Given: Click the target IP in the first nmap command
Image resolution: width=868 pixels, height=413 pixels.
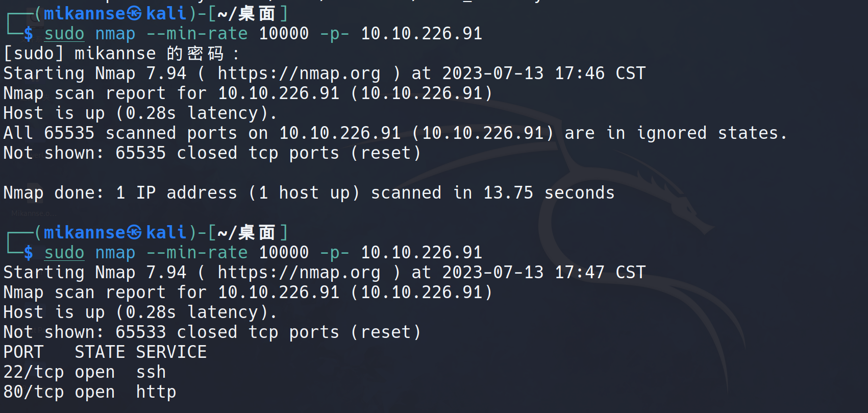Looking at the screenshot, I should click(x=421, y=34).
